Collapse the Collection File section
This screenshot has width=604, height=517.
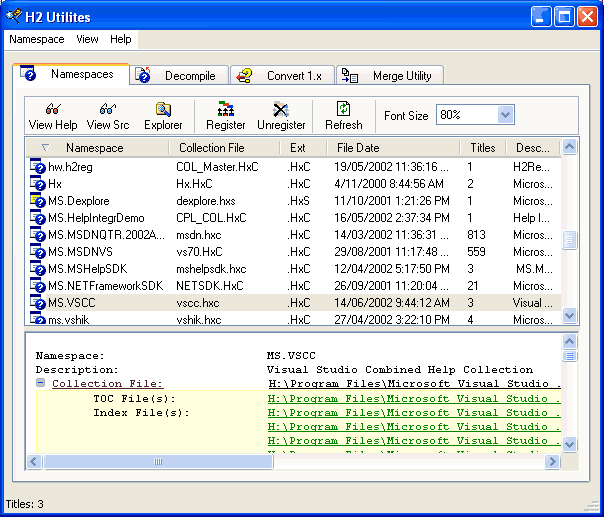[40, 383]
